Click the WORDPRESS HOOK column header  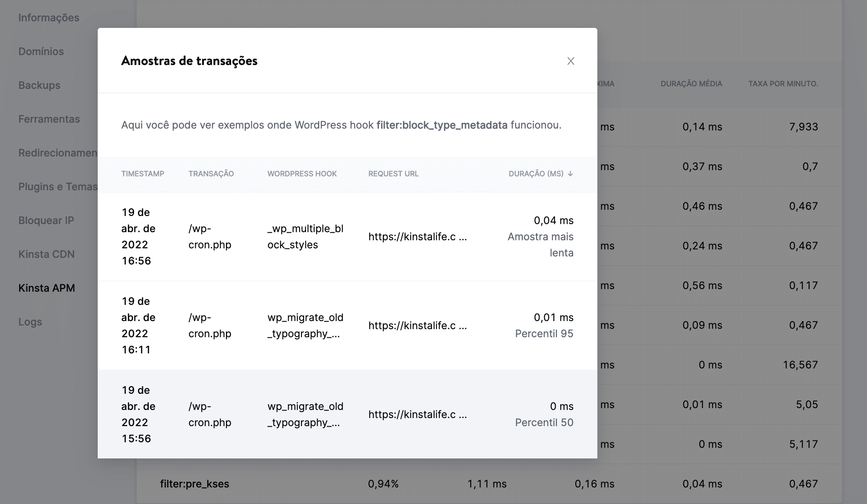302,174
